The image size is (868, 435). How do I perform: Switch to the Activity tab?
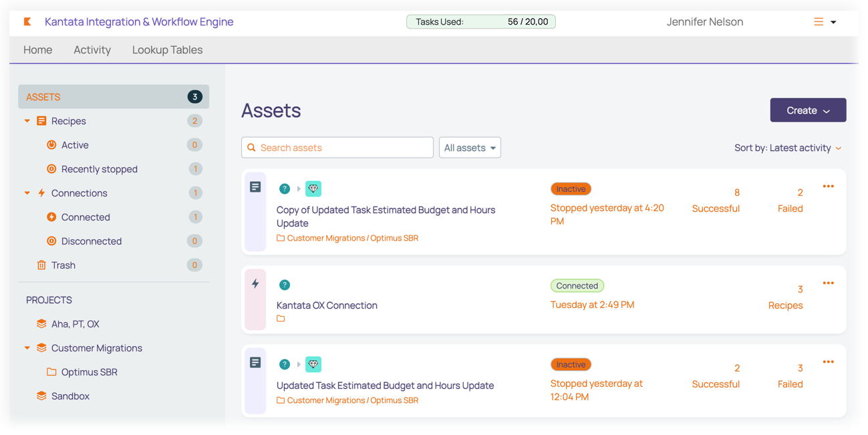click(92, 50)
